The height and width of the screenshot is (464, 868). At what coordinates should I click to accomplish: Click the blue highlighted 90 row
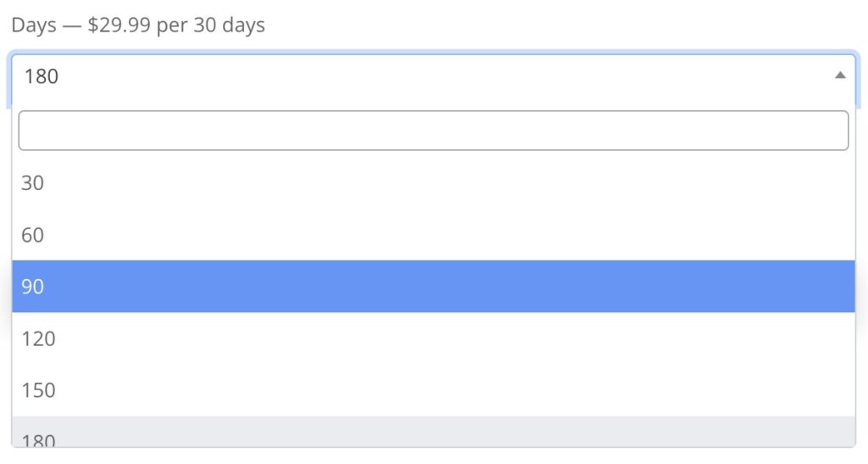[433, 287]
